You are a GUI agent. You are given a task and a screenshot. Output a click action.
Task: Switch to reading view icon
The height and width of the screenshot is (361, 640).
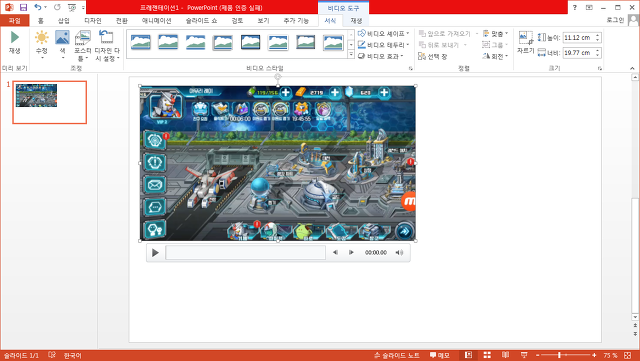pos(505,355)
